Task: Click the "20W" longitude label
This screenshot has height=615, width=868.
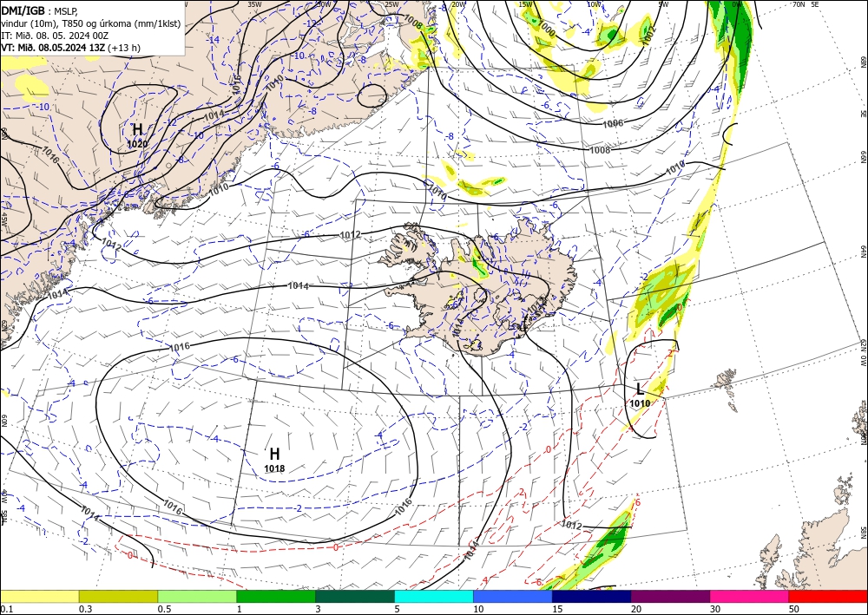Action: click(457, 5)
